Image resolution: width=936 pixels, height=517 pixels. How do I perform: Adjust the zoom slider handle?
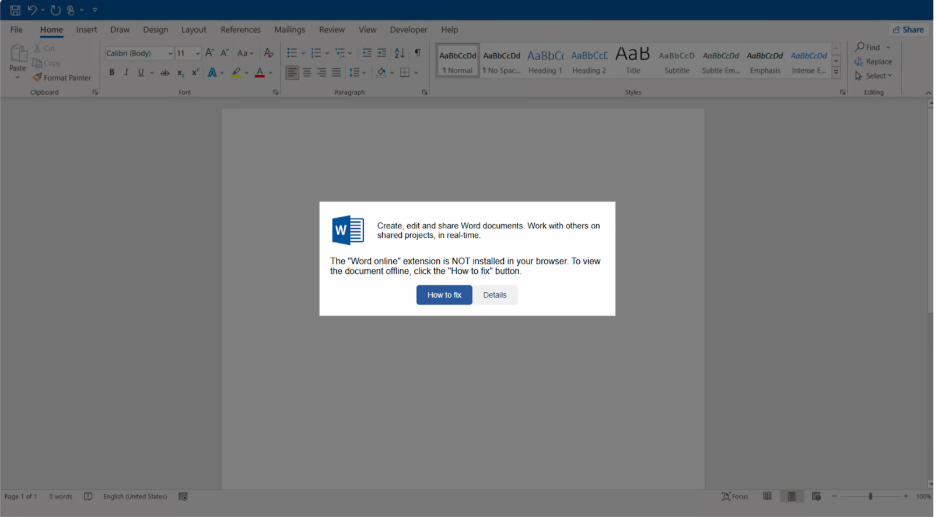coord(870,496)
